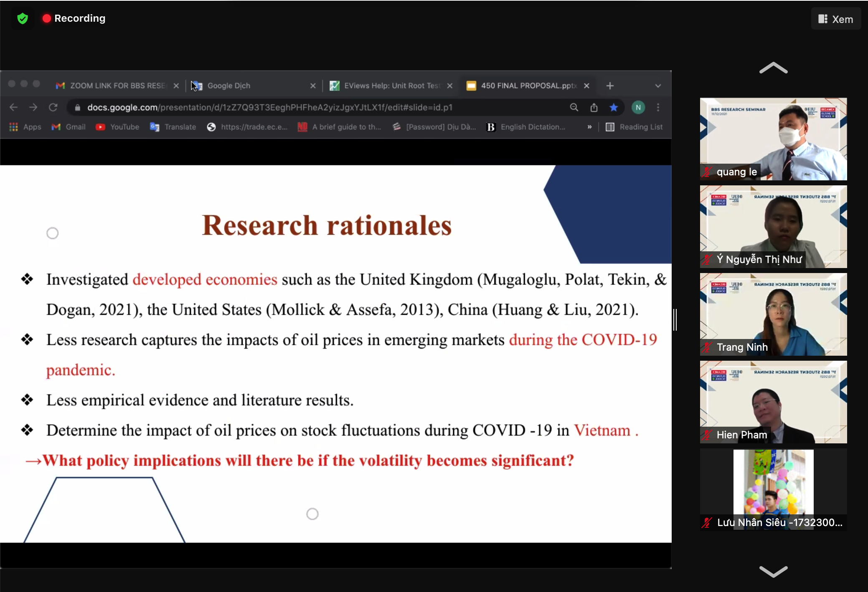868x592 pixels.
Task: Select quang le video thumbnail
Action: (773, 139)
